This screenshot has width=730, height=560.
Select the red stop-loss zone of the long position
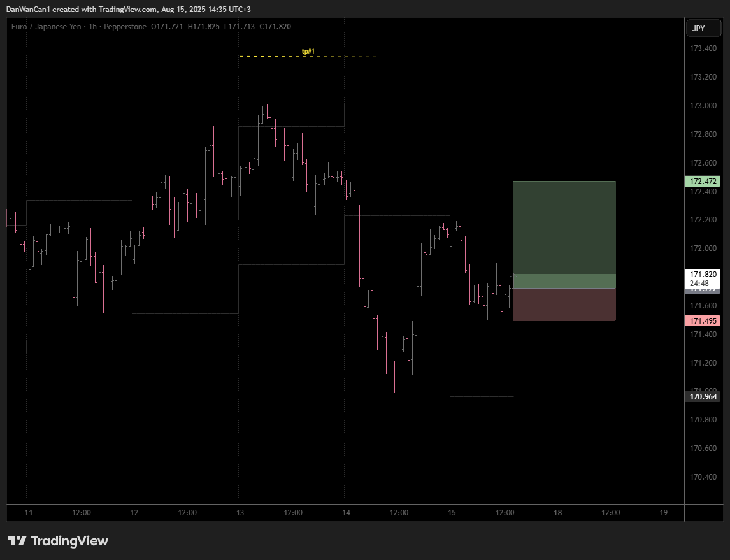(x=564, y=305)
